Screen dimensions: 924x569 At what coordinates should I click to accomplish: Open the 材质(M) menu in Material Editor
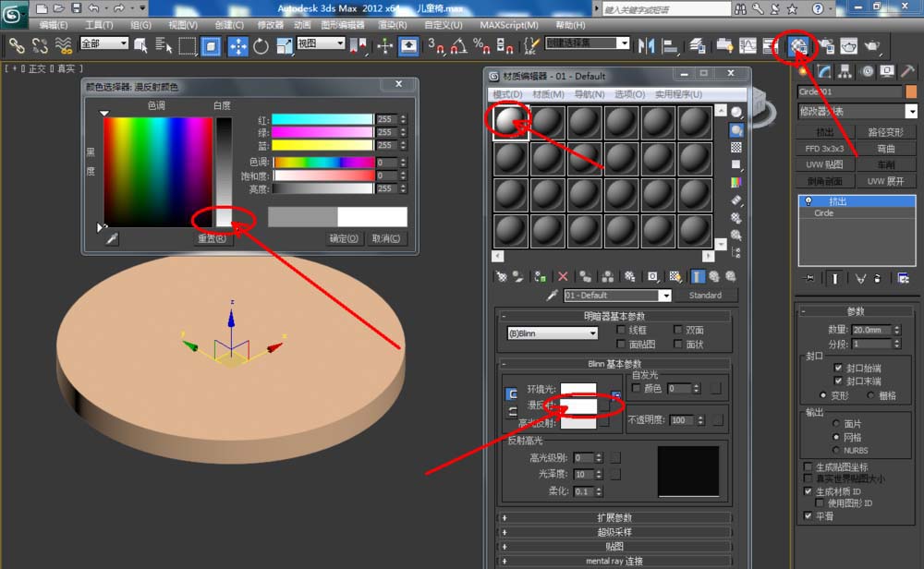[548, 94]
